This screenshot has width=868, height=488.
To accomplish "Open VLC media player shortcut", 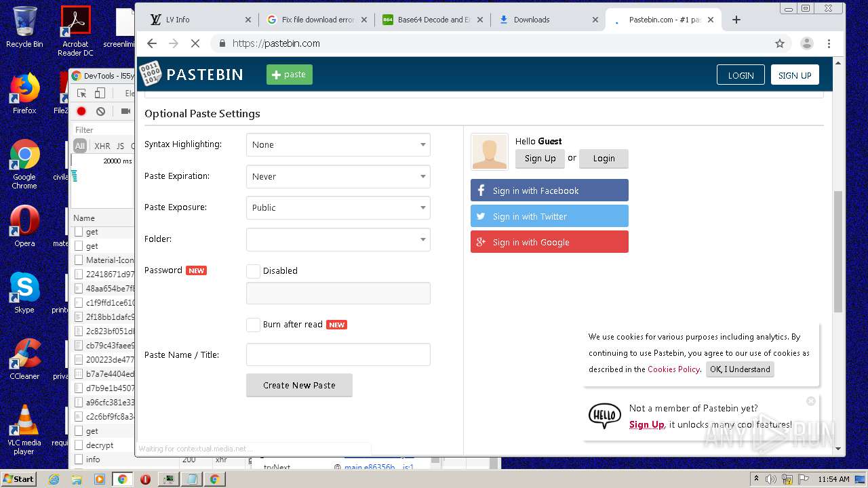I will (24, 430).
